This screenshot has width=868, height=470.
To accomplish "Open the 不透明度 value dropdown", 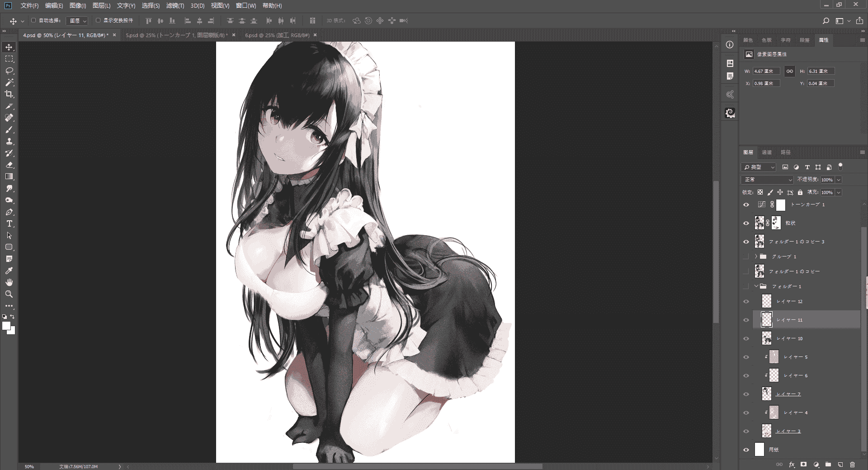I will pos(839,180).
